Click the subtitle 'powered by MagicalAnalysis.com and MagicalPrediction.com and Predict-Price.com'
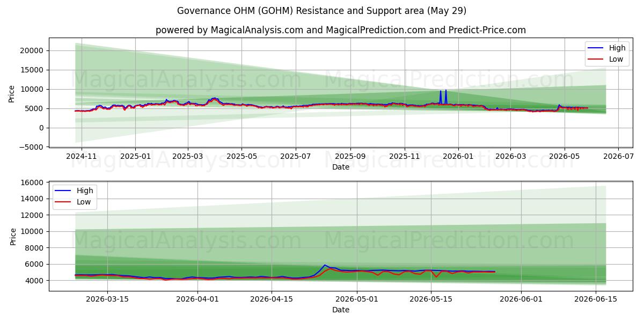Image resolution: width=644 pixels, height=322 pixels. click(x=341, y=30)
